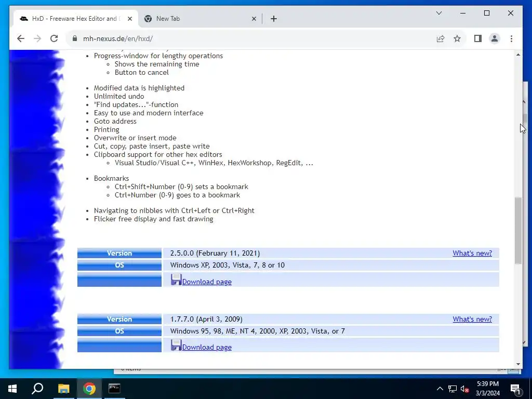Click 'Modified data is highlighted' text
532x399 pixels.
tap(139, 88)
